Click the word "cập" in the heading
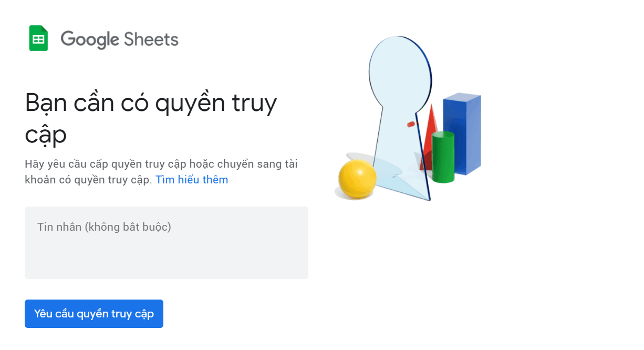 click(46, 135)
